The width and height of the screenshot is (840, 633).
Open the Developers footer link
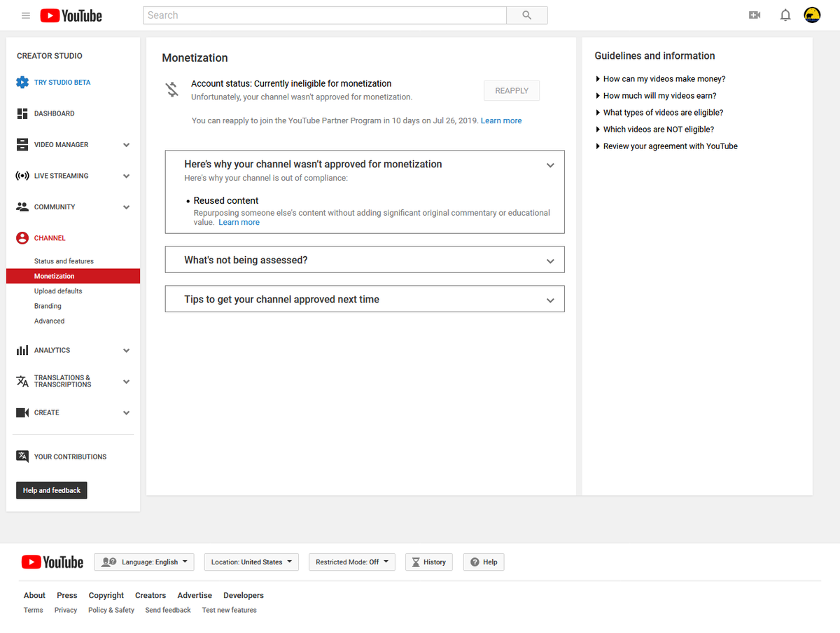pos(244,595)
